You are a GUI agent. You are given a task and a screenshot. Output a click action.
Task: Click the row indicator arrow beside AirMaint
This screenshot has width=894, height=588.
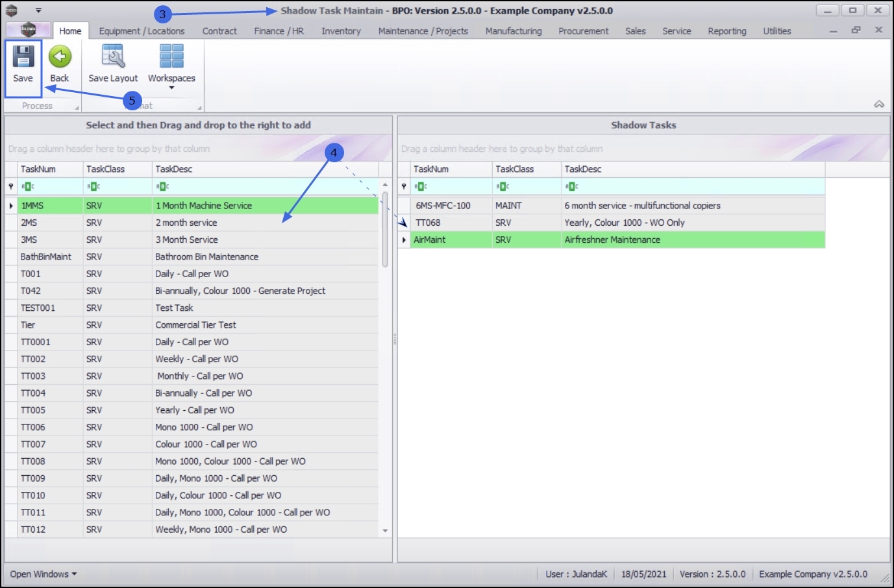tap(404, 240)
